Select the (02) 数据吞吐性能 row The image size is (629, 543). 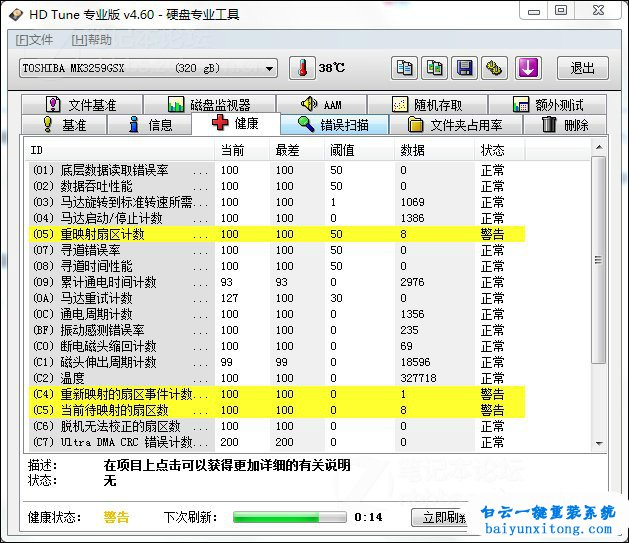276,186
